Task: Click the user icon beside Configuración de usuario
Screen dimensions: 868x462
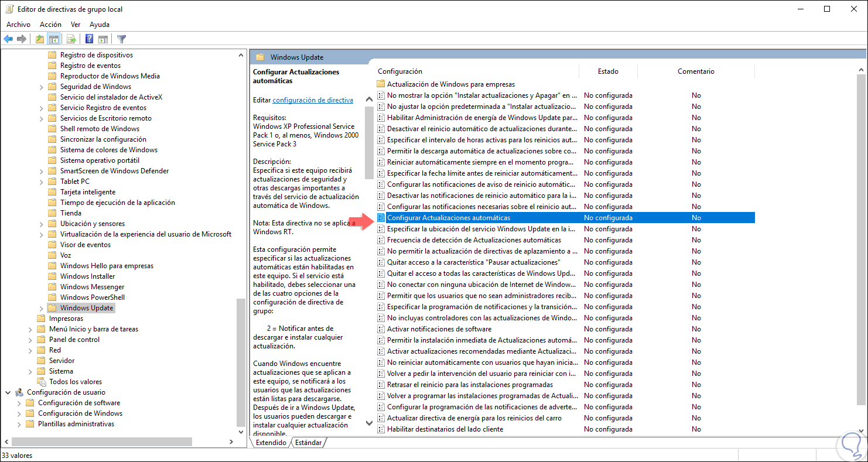Action: (x=19, y=392)
